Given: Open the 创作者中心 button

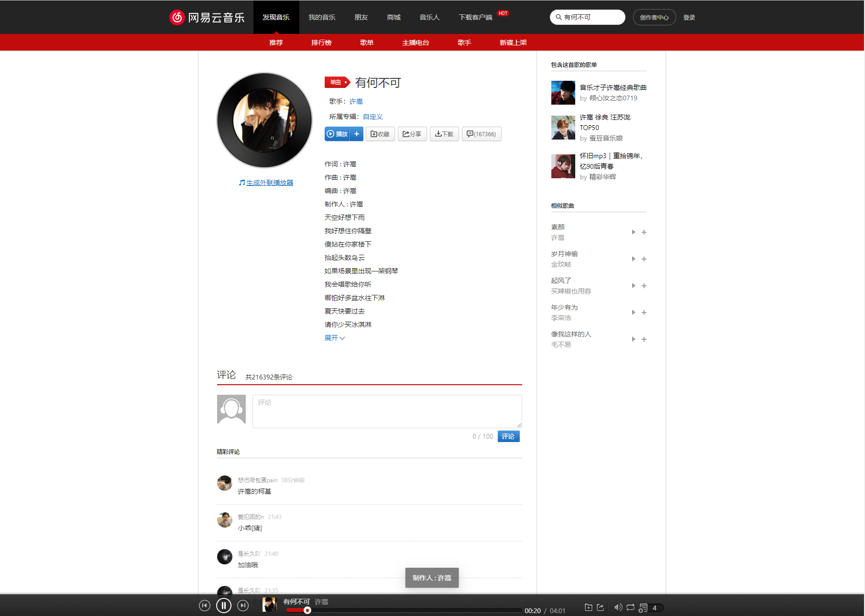Looking at the screenshot, I should [654, 17].
